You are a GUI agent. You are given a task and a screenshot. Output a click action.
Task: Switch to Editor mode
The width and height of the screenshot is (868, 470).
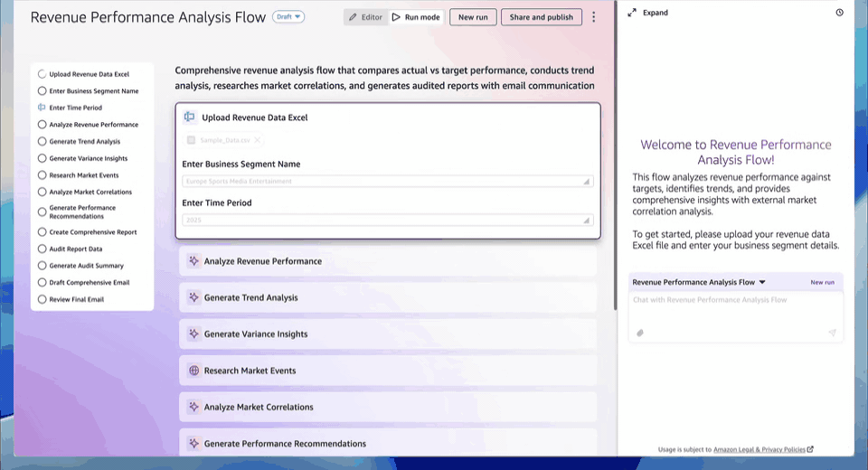pyautogui.click(x=365, y=17)
